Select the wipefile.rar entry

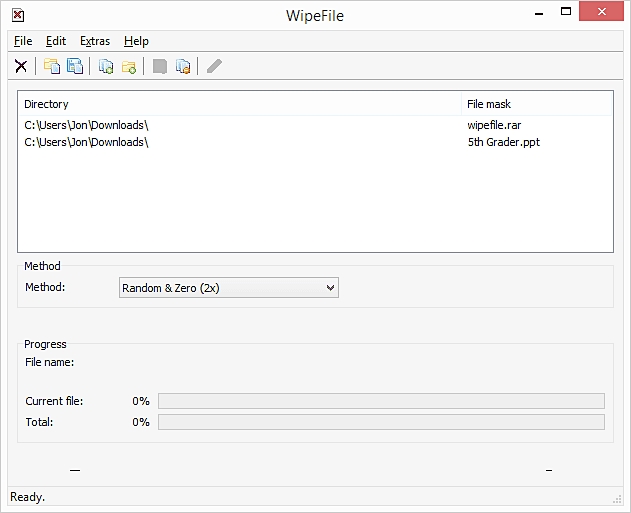click(x=494, y=125)
